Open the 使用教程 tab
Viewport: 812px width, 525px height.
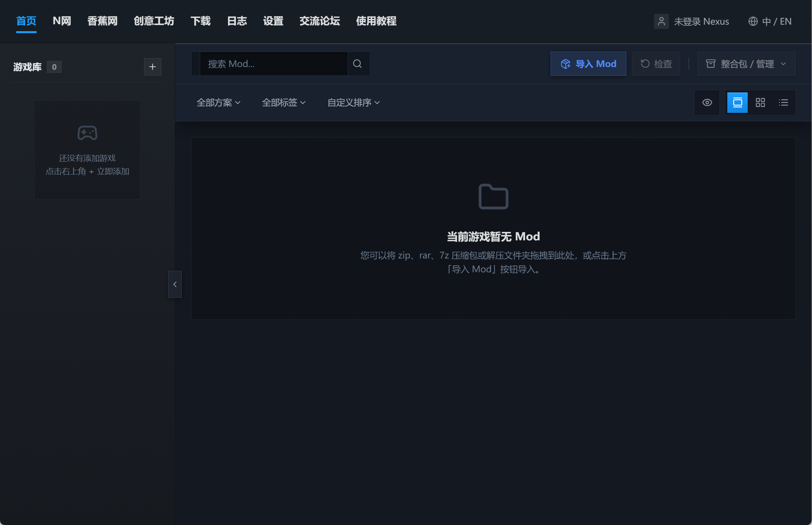coord(376,21)
